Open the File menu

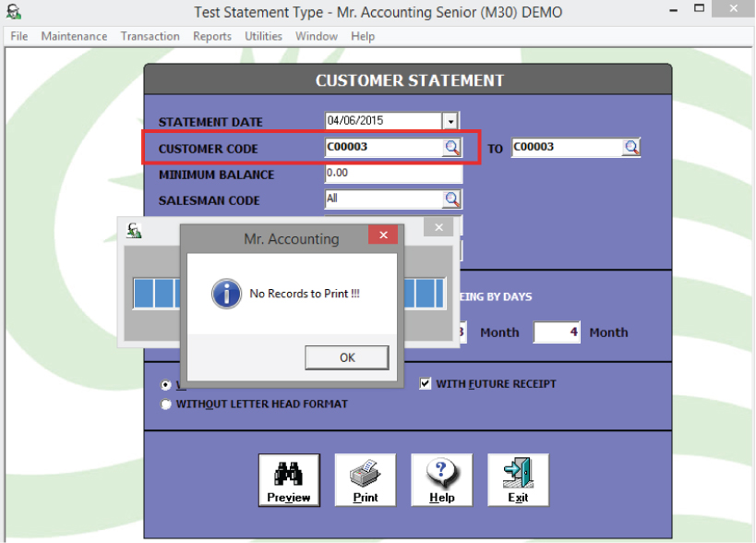19,36
